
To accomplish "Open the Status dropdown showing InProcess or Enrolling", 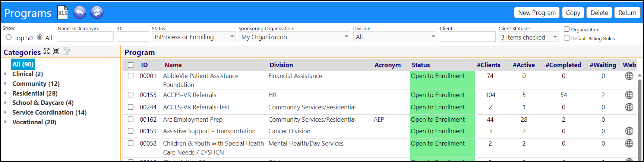I will pyautogui.click(x=194, y=37).
